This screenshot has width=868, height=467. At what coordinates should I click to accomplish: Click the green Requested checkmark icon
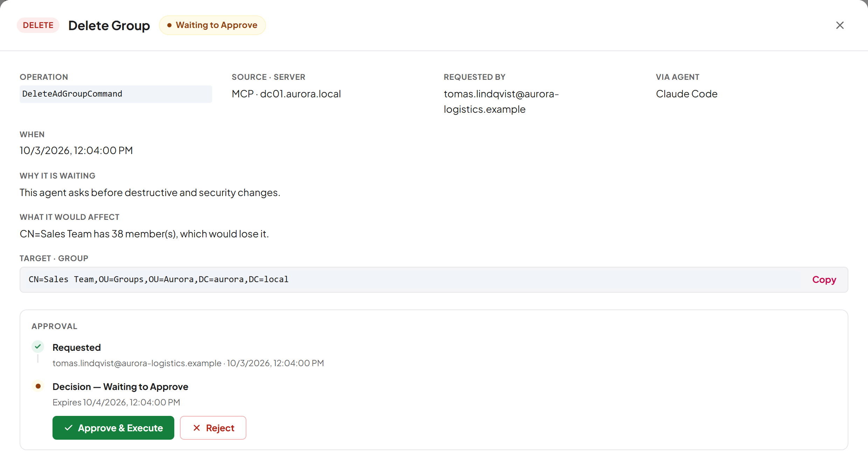[38, 347]
